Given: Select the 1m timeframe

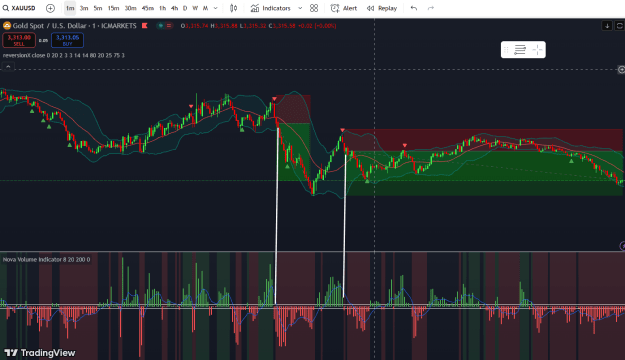Looking at the screenshot, I should tap(70, 8).
